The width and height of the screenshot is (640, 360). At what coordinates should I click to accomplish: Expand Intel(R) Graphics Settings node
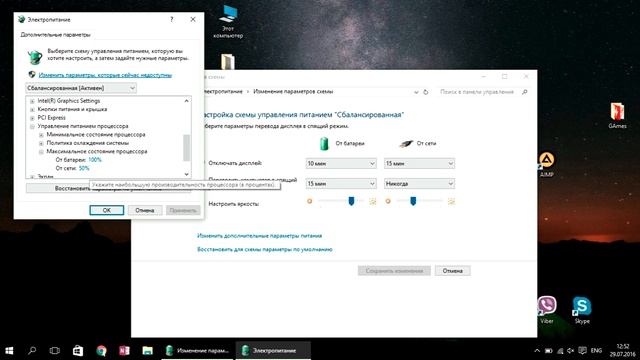[32, 101]
